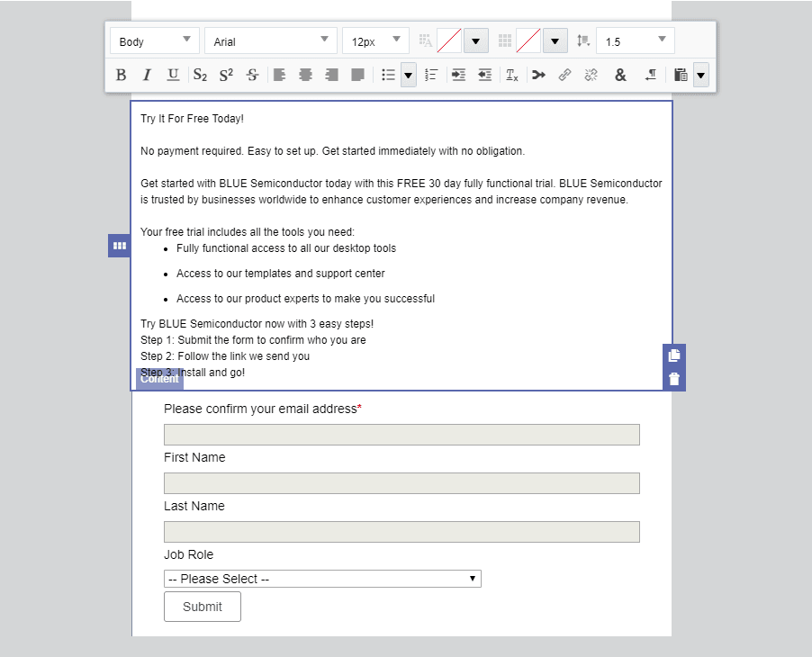The image size is (812, 657).
Task: Apply bold formatting
Action: point(122,75)
